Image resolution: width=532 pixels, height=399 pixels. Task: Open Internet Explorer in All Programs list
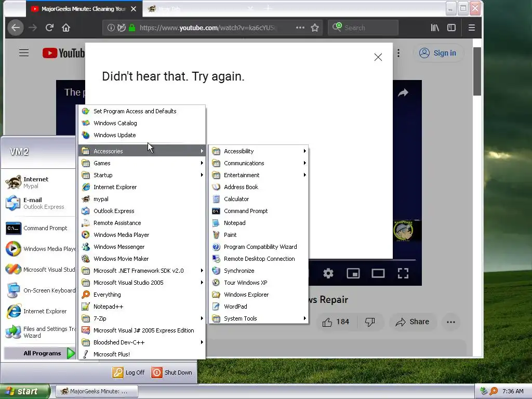[x=142, y=187]
